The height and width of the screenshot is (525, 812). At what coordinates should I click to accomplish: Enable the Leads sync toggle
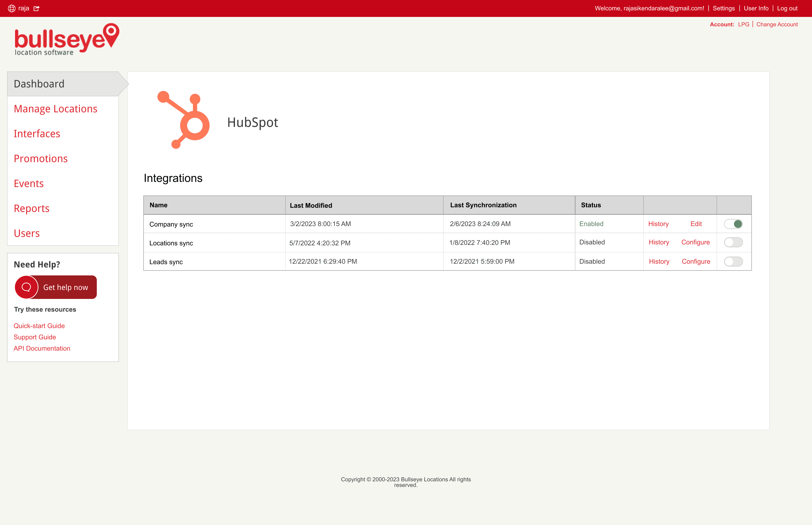[x=733, y=262]
